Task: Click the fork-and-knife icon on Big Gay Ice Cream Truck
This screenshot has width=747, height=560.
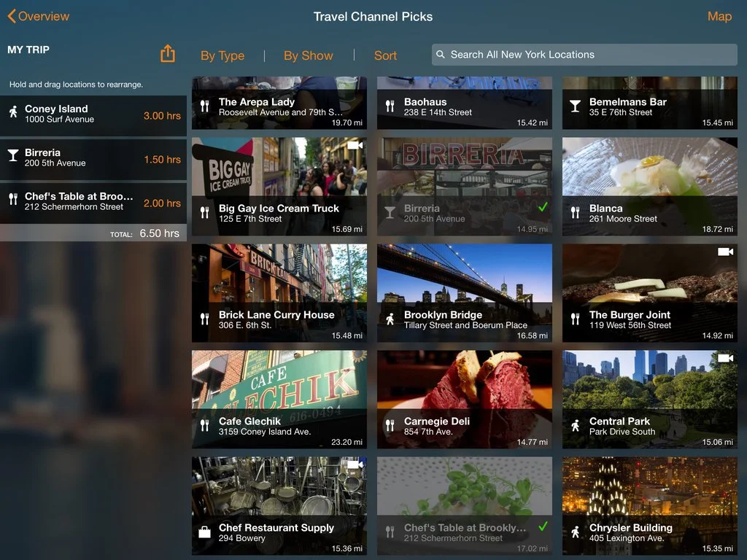Action: point(205,213)
